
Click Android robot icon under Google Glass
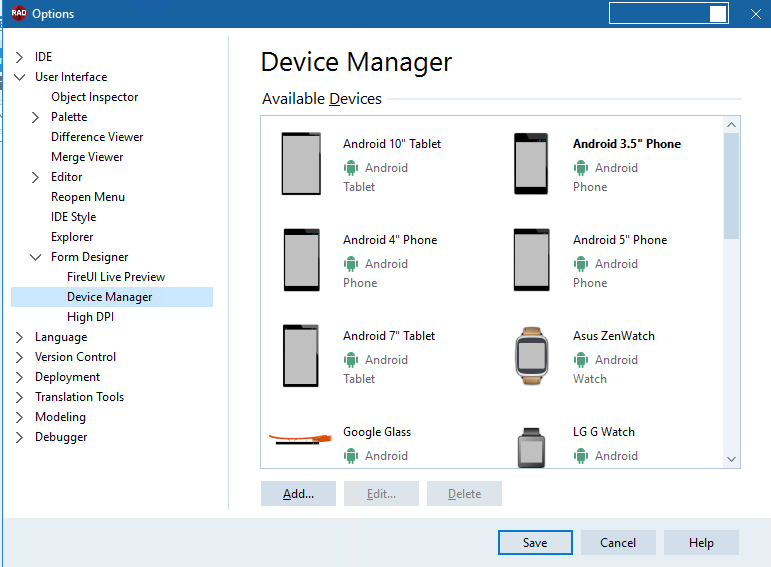pos(351,456)
